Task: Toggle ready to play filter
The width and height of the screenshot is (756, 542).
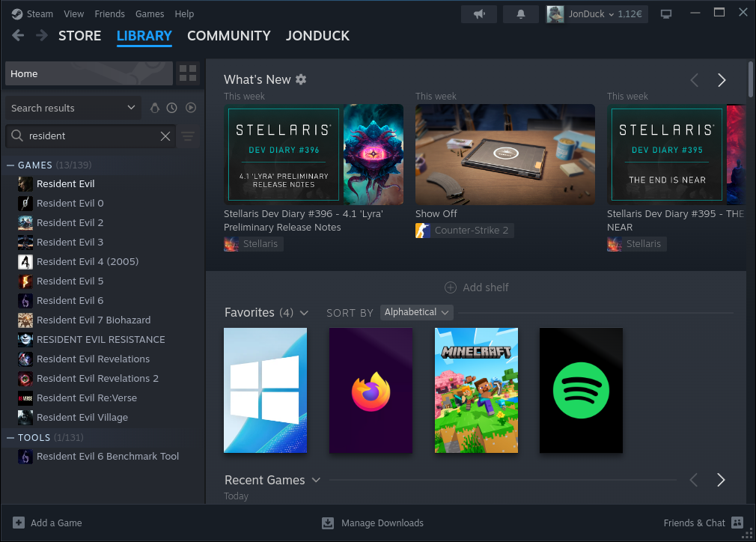Action: tap(191, 108)
